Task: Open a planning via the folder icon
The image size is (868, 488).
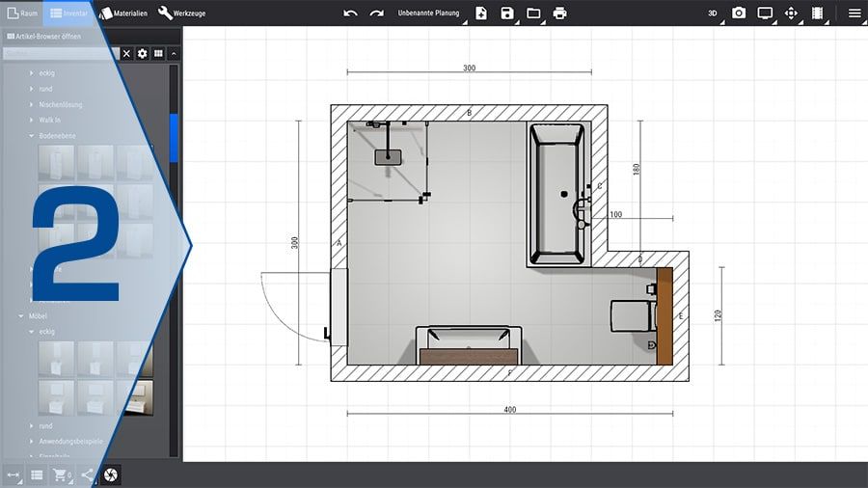Action: pos(533,14)
